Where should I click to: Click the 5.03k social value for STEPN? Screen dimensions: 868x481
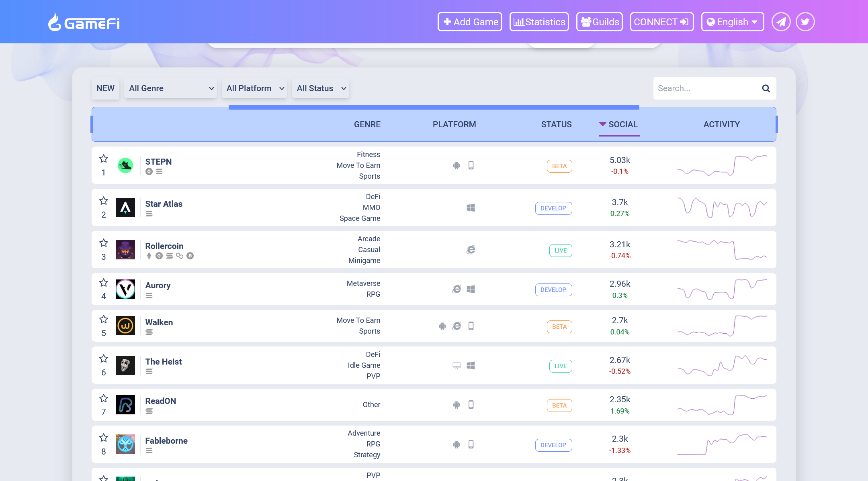(620, 160)
